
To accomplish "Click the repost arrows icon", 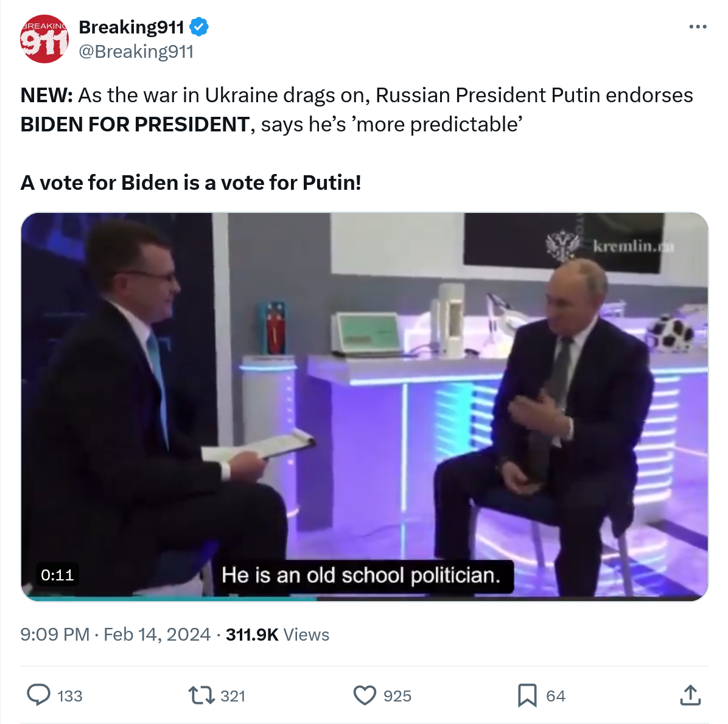I will coord(201,695).
